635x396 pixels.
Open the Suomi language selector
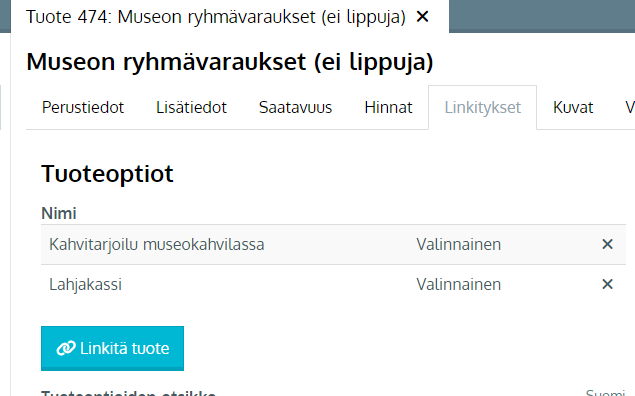(x=605, y=393)
